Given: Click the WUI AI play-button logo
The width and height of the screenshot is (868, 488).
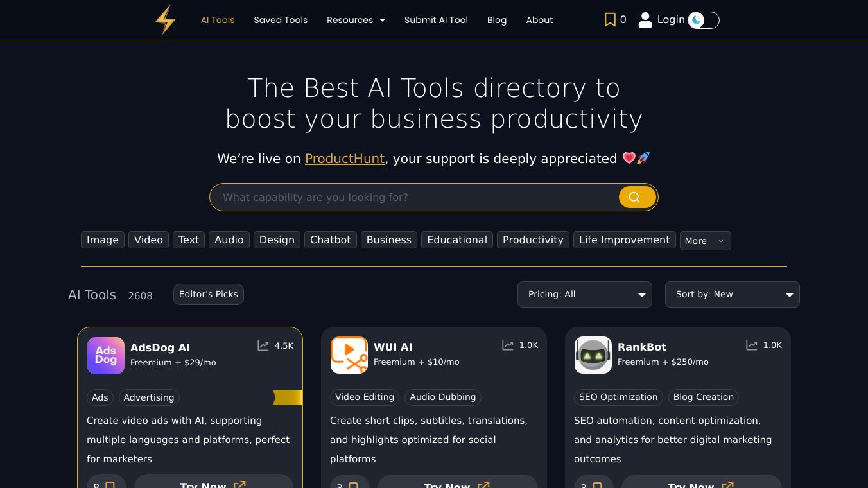Looking at the screenshot, I should pos(349,354).
